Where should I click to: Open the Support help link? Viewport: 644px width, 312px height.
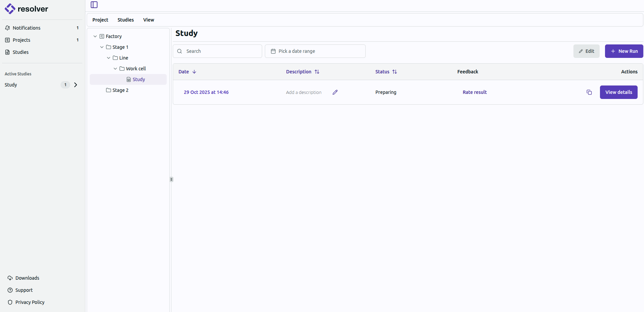coord(24,290)
